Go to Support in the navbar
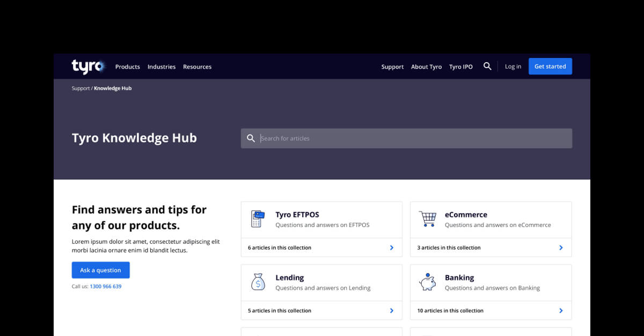The height and width of the screenshot is (336, 644). (x=392, y=67)
